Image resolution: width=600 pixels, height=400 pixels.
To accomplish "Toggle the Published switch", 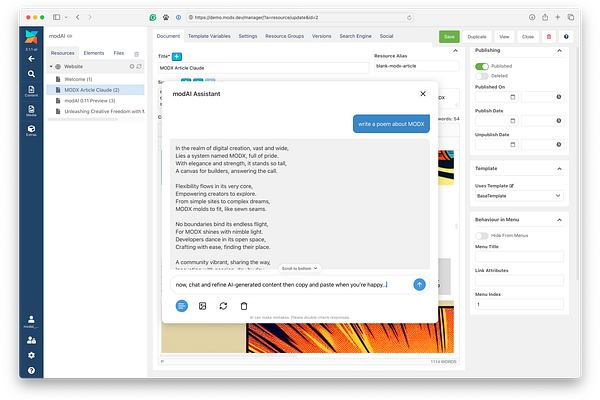I will tap(482, 66).
